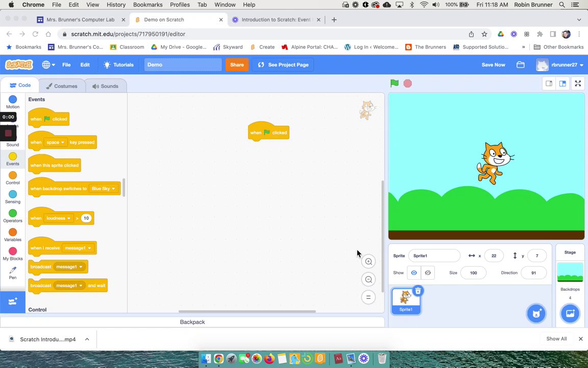Enter full screen stage mode
This screenshot has width=588, height=368.
[578, 83]
